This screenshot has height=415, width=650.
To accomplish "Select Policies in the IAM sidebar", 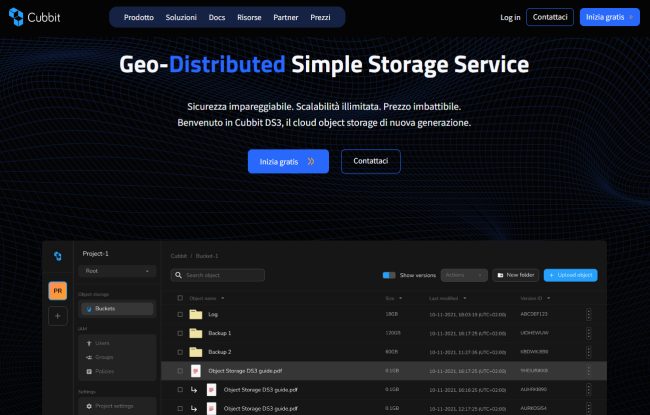I will pyautogui.click(x=104, y=371).
